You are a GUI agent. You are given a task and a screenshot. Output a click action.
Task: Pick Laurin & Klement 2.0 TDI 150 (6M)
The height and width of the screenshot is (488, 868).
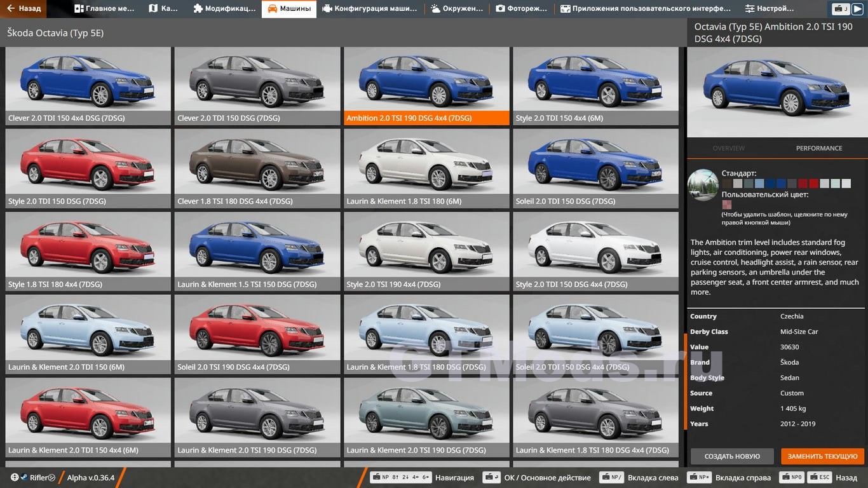(88, 335)
